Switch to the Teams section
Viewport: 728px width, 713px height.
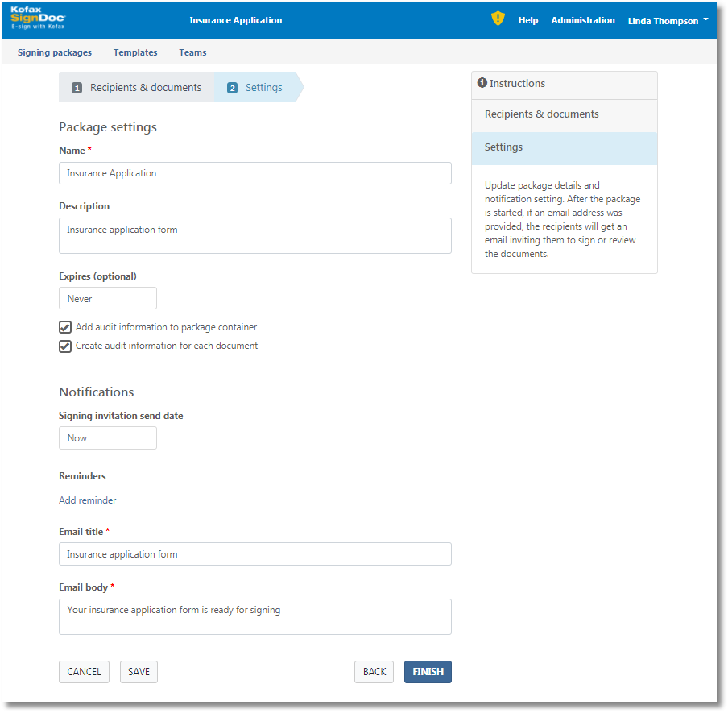pos(192,52)
